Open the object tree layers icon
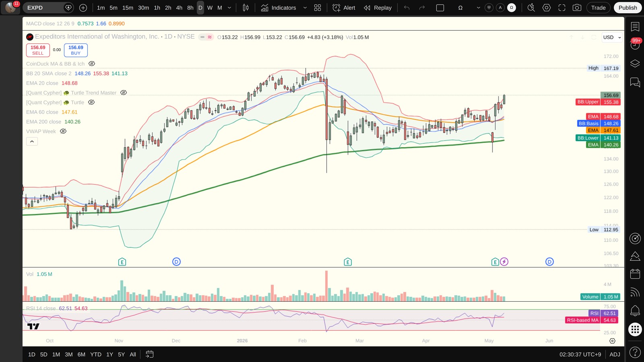This screenshot has height=362, width=644. click(635, 64)
